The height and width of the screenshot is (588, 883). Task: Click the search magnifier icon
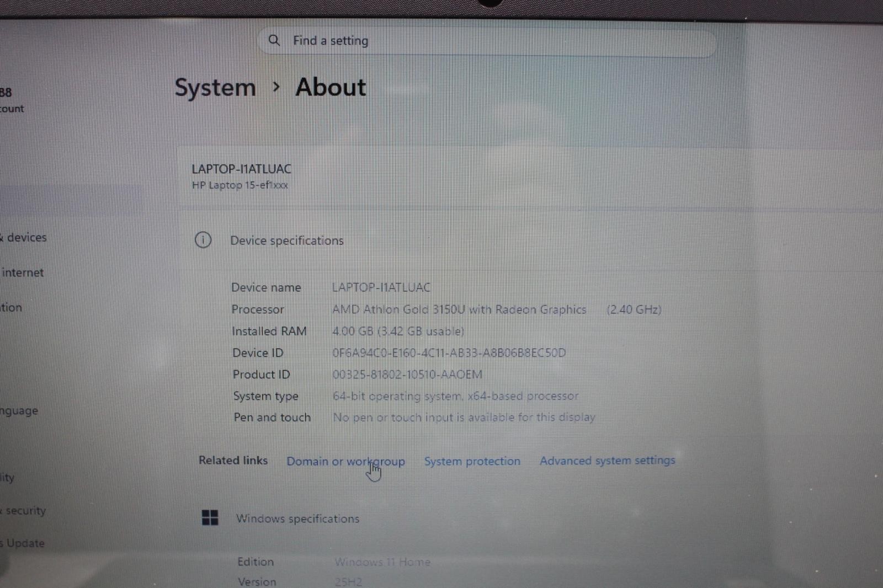(274, 40)
